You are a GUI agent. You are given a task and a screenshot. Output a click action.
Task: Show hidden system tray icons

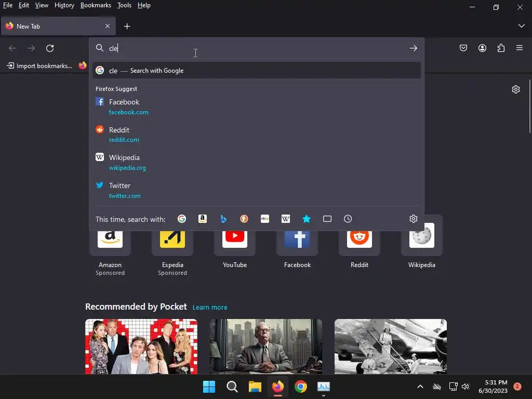click(420, 387)
